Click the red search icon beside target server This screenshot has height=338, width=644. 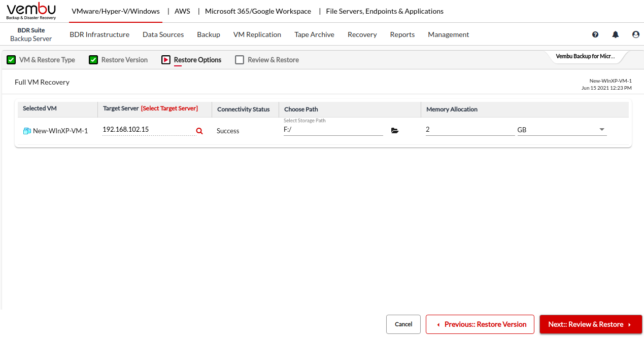pyautogui.click(x=199, y=131)
